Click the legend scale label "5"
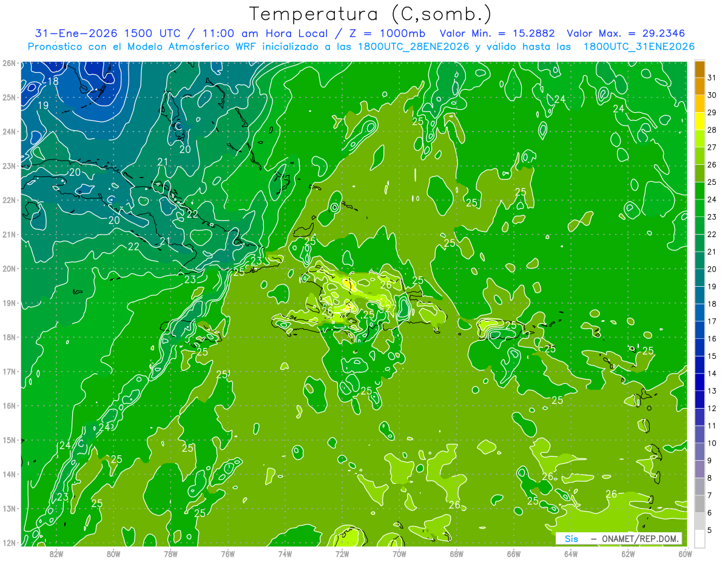Image resolution: width=728 pixels, height=562 pixels. pyautogui.click(x=710, y=530)
